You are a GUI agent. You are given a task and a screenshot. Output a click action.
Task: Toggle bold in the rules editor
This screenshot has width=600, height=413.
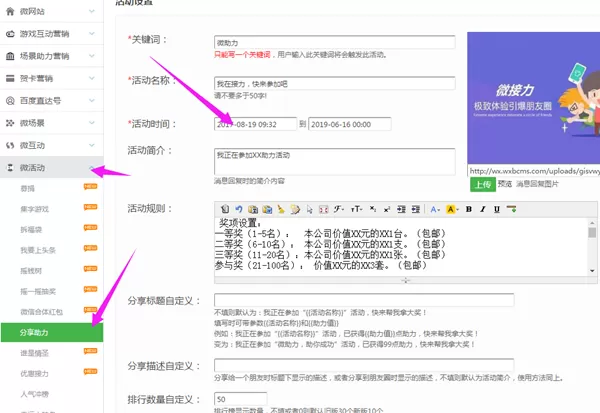[469, 209]
